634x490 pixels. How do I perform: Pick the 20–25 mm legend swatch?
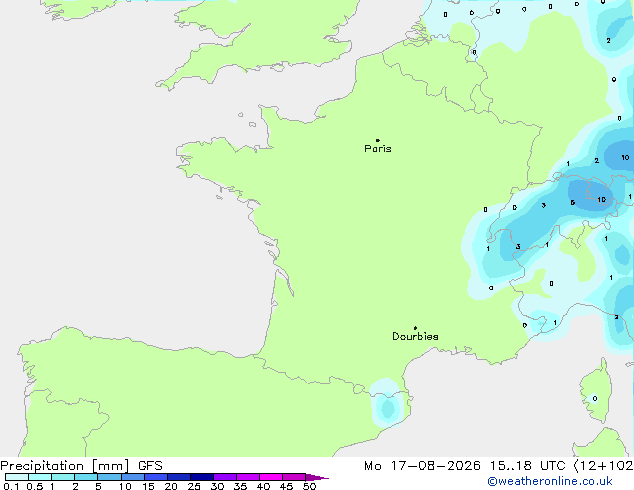pos(179,477)
